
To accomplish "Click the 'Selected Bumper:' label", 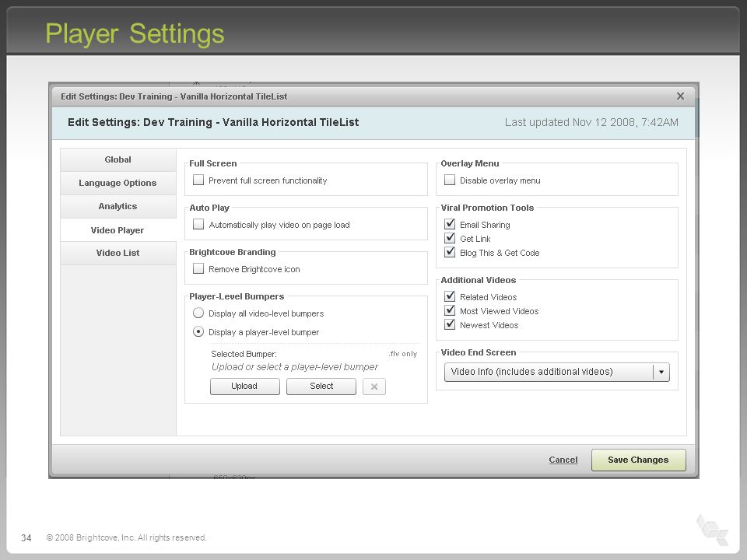I will (244, 354).
